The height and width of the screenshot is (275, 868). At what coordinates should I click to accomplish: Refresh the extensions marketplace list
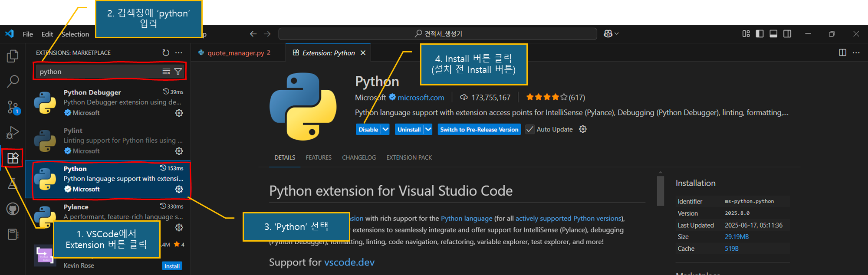[x=166, y=52]
